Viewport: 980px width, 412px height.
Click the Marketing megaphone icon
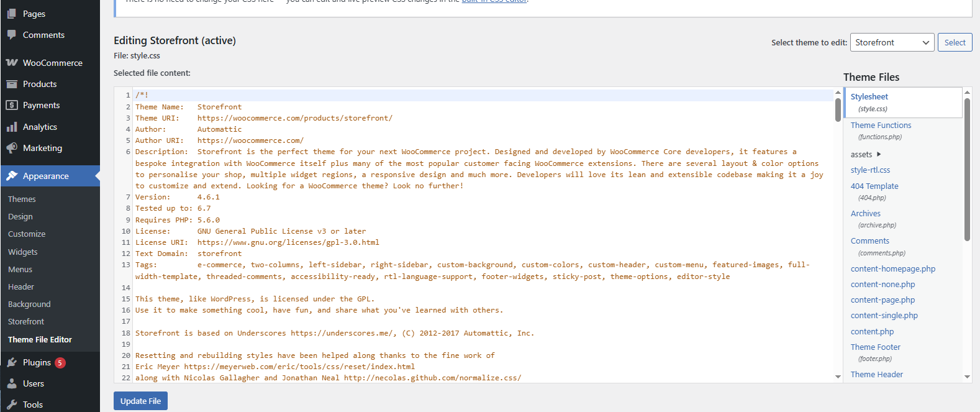click(x=12, y=148)
